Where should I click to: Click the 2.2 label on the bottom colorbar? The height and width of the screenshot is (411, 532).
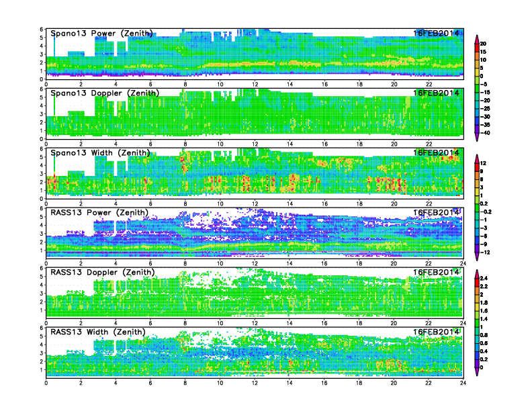click(x=484, y=286)
